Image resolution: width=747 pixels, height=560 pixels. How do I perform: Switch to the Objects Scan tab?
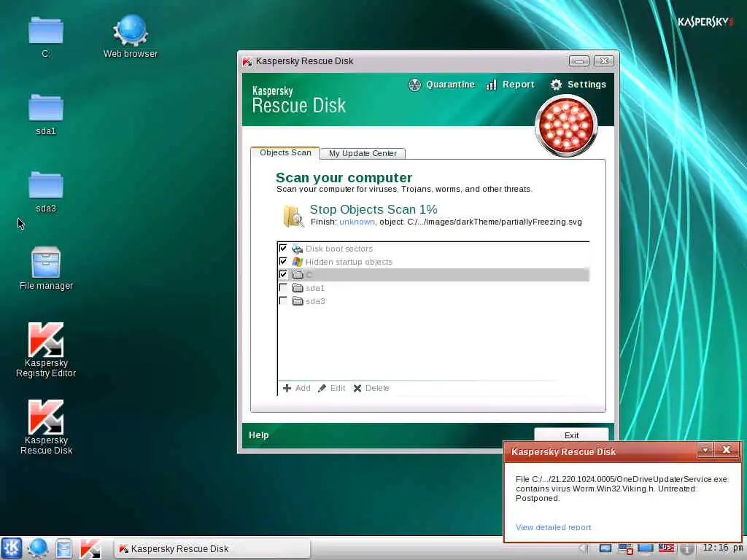tap(285, 153)
